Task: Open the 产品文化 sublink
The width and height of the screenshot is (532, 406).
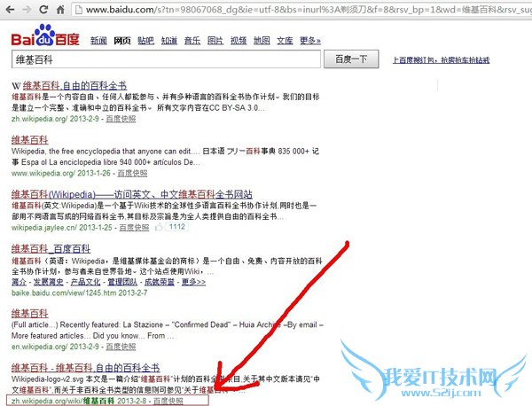Action: click(85, 282)
